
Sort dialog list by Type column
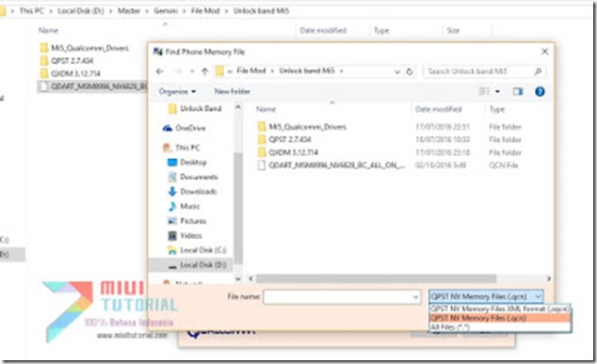coord(497,109)
